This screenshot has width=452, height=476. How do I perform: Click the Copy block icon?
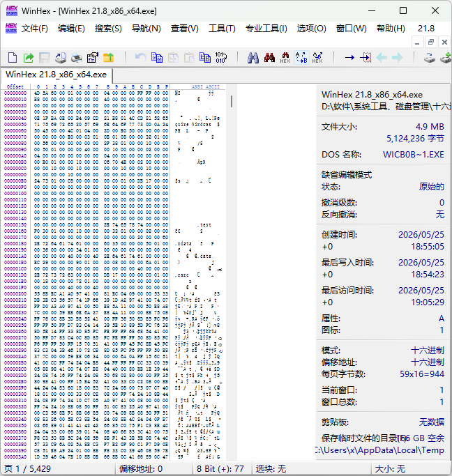pyautogui.click(x=157, y=57)
